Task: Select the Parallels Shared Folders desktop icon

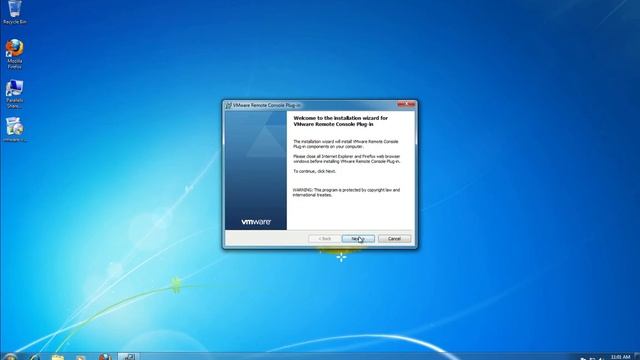Action: (x=15, y=94)
